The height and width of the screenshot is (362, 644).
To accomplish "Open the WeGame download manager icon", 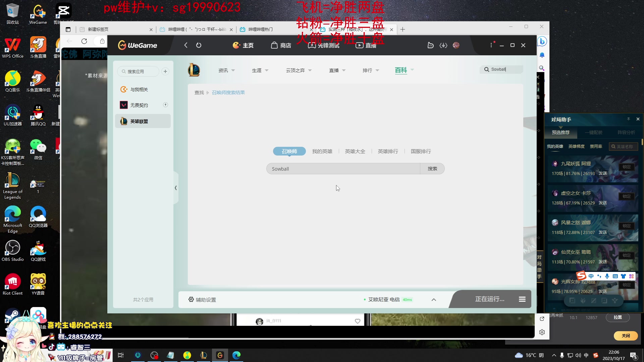I will pyautogui.click(x=443, y=45).
